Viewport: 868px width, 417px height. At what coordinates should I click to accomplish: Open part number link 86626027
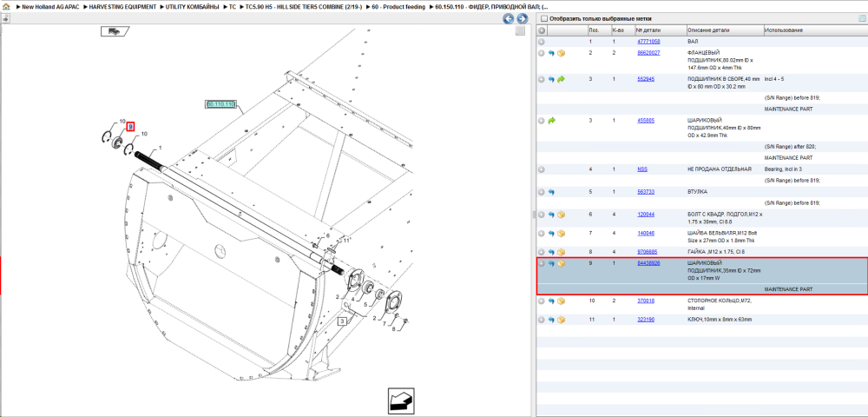[648, 53]
